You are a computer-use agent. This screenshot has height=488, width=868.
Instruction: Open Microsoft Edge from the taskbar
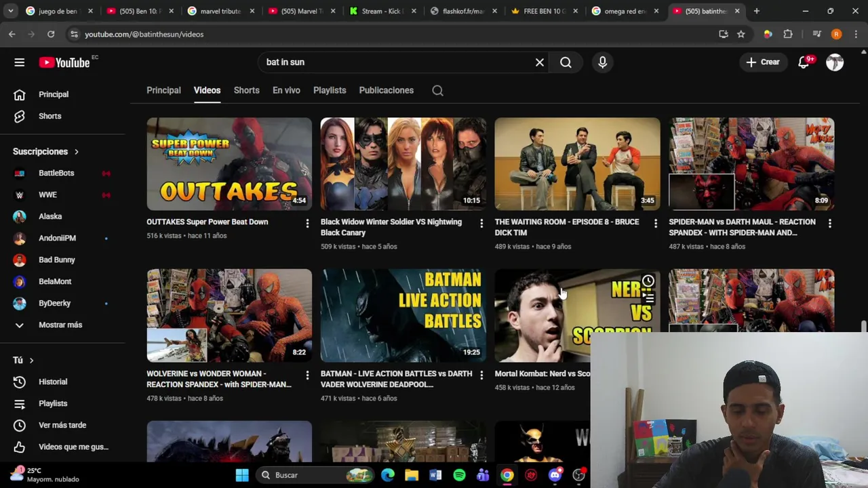[x=388, y=475]
